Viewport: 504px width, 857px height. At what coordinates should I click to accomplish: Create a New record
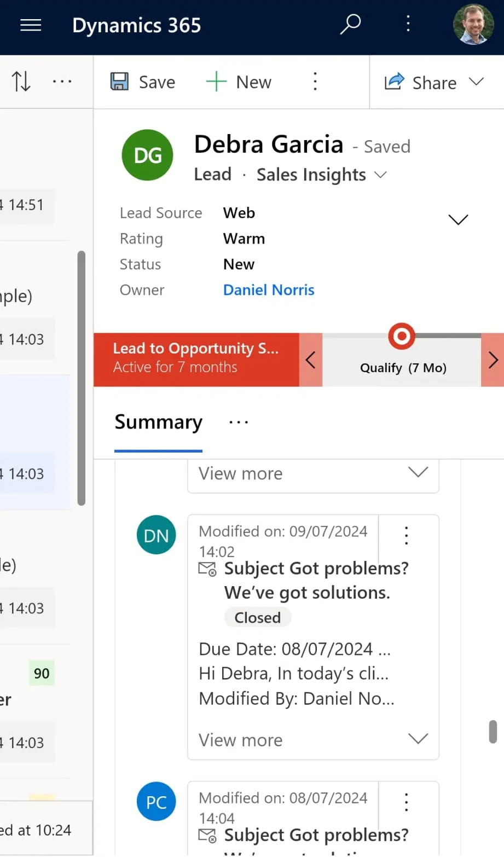[239, 82]
